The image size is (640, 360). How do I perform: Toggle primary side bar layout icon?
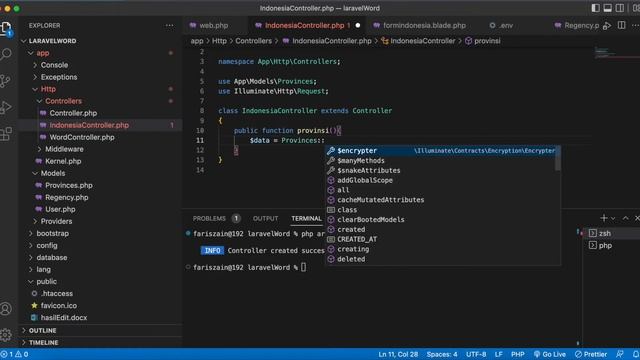[596, 8]
